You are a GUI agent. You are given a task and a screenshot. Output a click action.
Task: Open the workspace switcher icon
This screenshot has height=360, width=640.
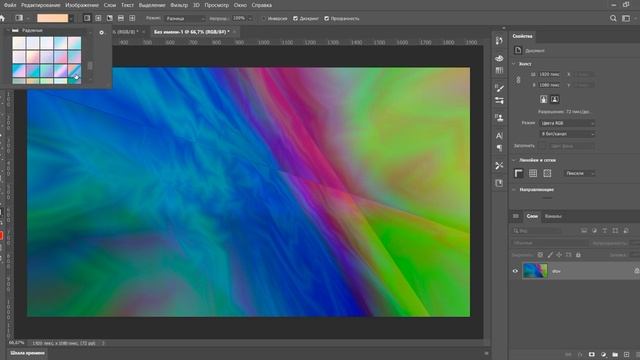(626, 18)
